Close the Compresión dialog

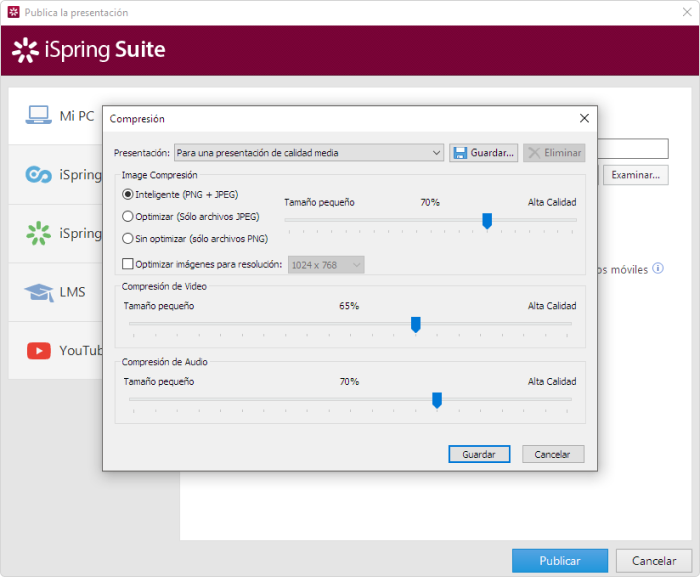click(584, 118)
